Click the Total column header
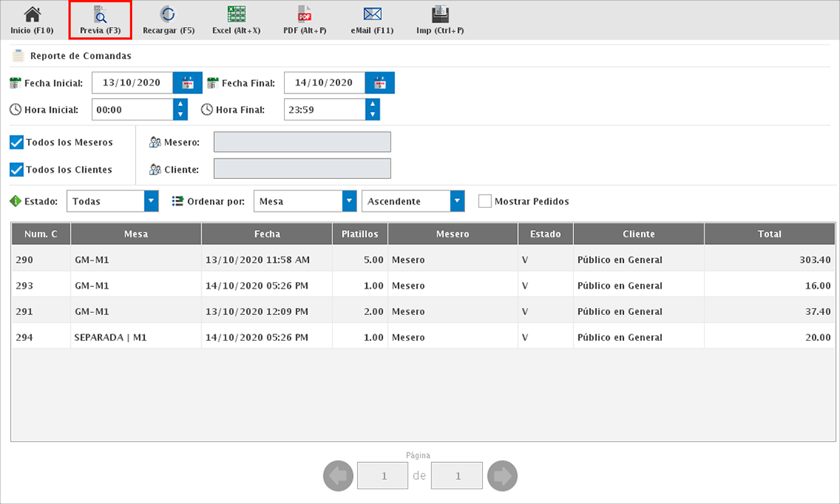This screenshot has width=840, height=504. coord(769,234)
